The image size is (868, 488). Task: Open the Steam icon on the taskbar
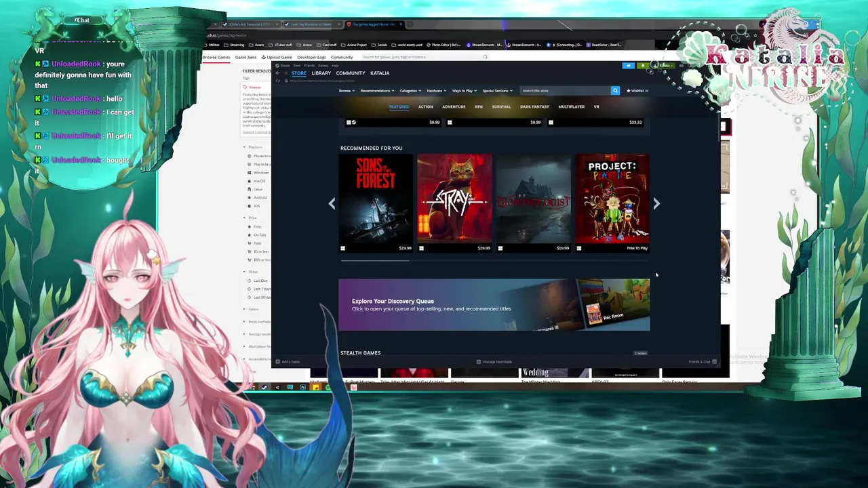(264, 388)
